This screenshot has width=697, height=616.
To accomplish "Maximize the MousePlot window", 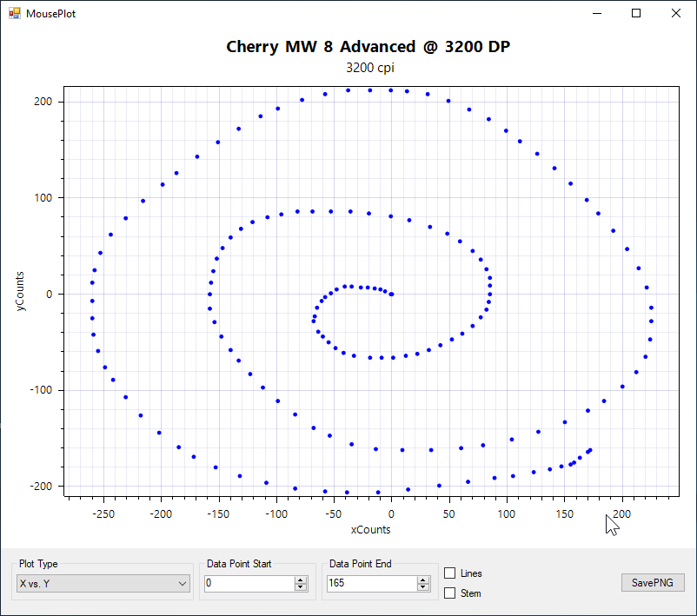I will (636, 13).
